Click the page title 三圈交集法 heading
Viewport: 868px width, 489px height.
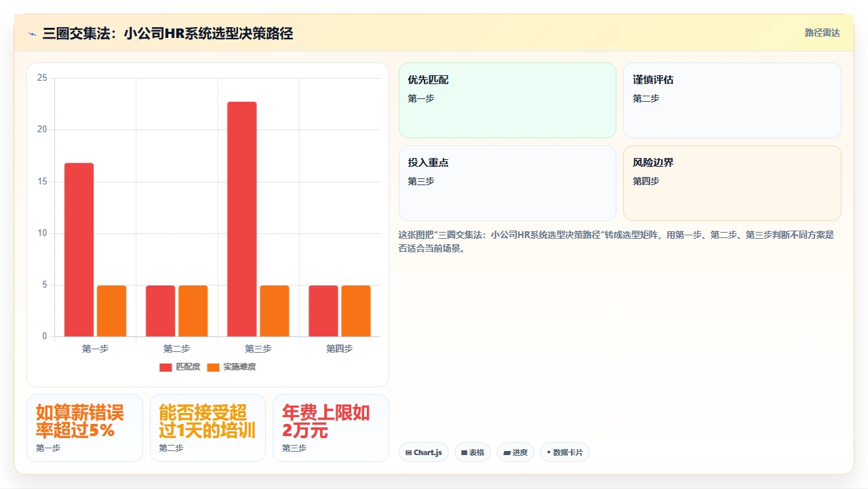click(x=167, y=33)
